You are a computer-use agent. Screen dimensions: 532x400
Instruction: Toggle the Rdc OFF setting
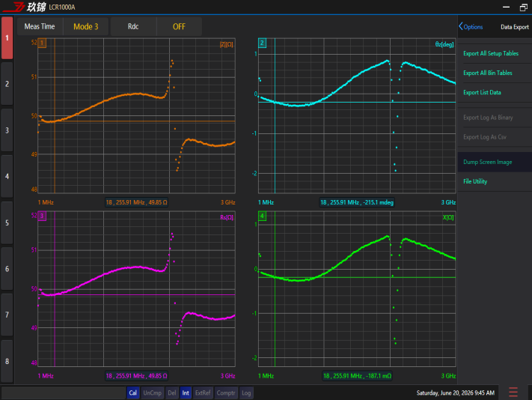point(179,26)
